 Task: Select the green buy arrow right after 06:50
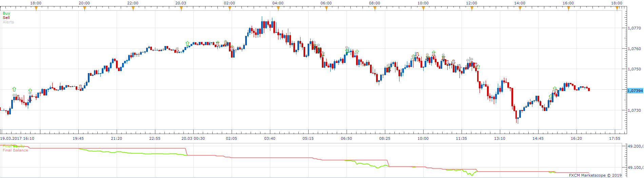[357, 52]
